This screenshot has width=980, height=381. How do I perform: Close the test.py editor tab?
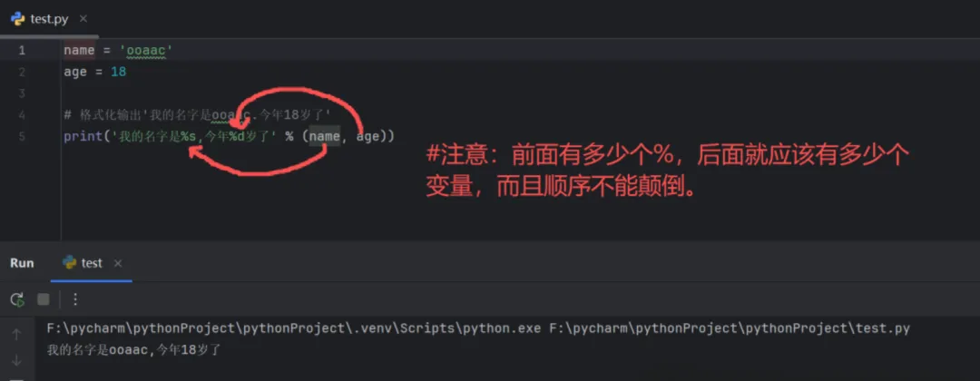point(83,19)
